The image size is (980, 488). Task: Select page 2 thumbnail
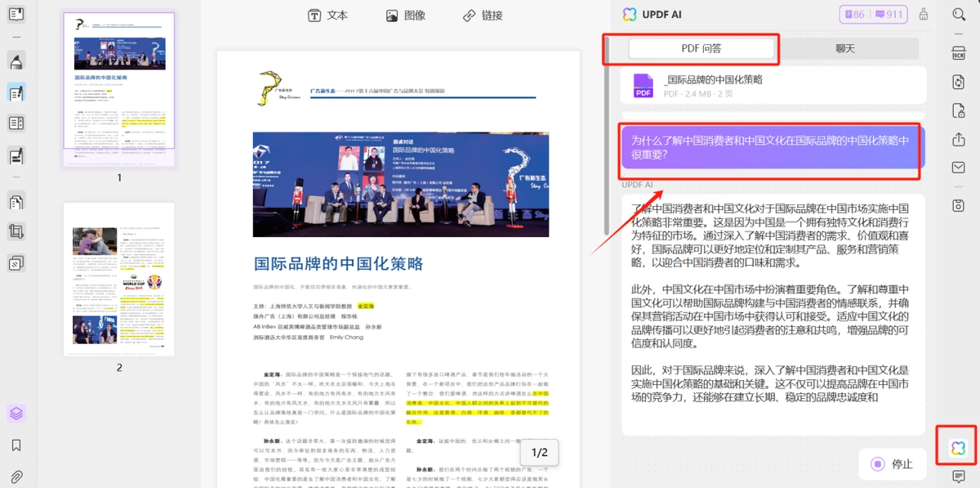pyautogui.click(x=119, y=280)
